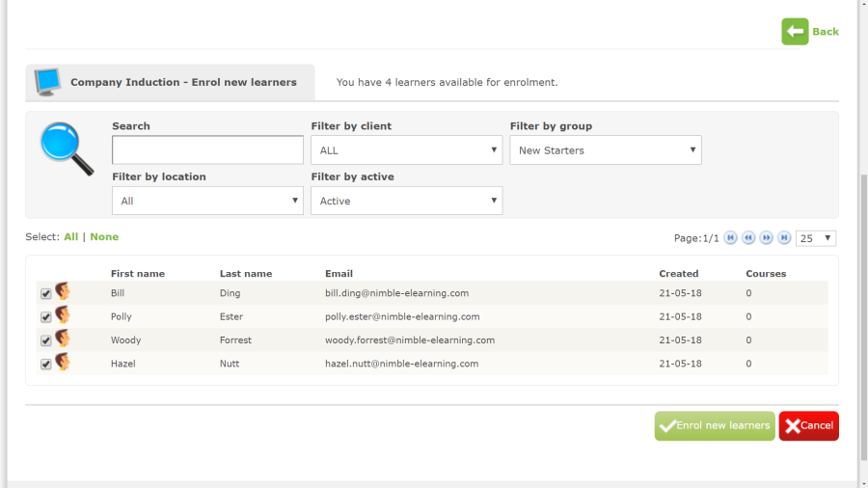Open the Filter by client dropdown
This screenshot has width=868, height=488.
tap(406, 150)
